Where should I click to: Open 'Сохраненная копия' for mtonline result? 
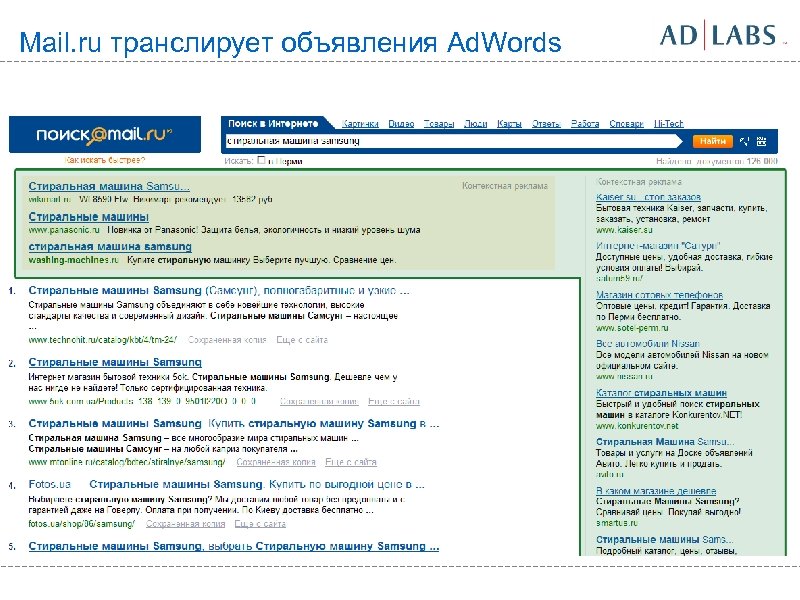pyautogui.click(x=276, y=462)
